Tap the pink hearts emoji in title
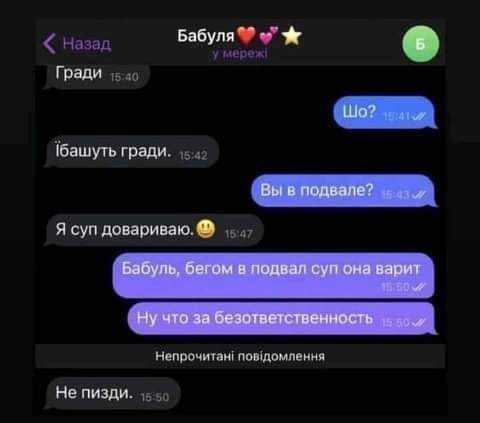Image resolution: width=480 pixels, height=423 pixels. coord(268,36)
